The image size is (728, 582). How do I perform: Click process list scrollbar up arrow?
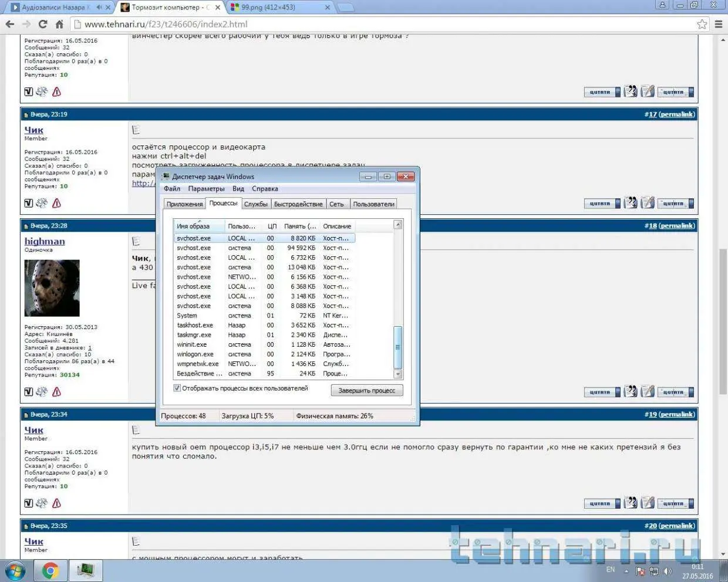click(x=398, y=225)
